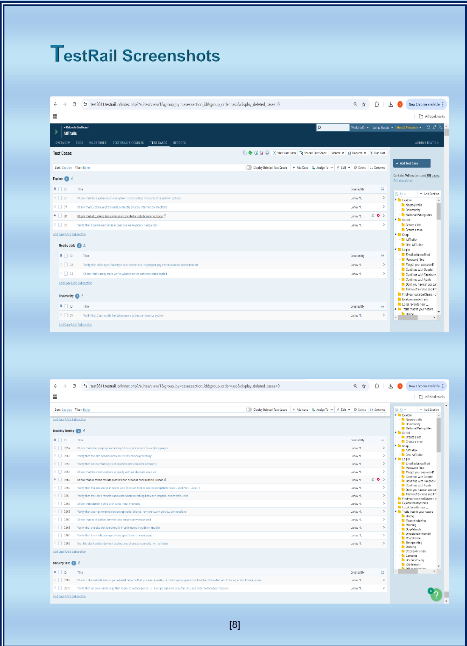Open the Edit dropdown in upper cases toolbar

343,168
